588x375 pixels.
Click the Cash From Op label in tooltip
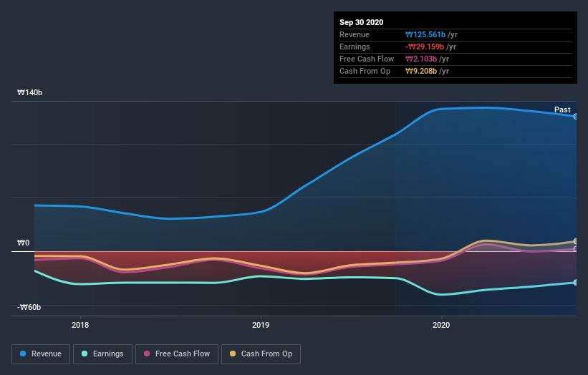coord(365,71)
